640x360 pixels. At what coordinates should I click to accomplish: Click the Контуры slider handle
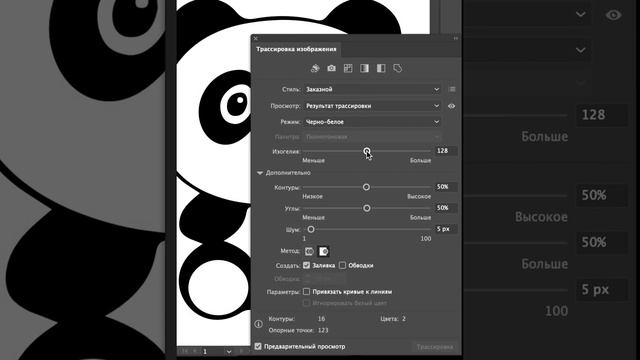(366, 187)
